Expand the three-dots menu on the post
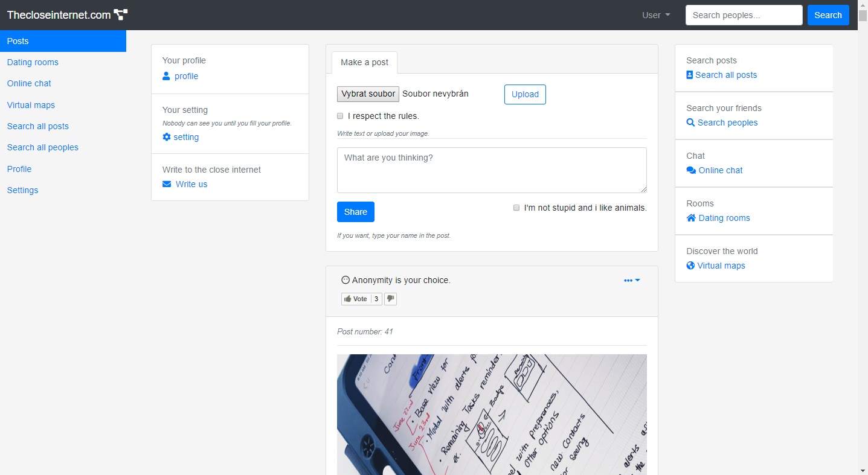868x475 pixels. click(x=632, y=280)
